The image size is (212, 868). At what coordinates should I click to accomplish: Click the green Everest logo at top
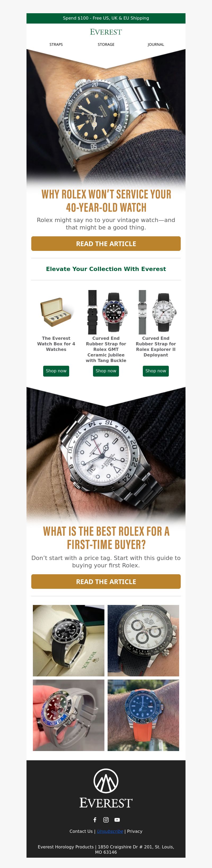point(106,32)
